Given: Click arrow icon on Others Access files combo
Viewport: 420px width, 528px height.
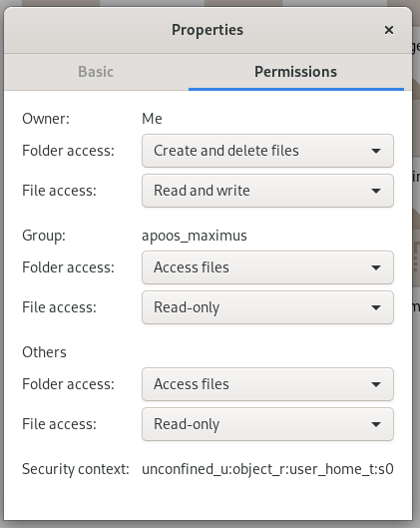Looking at the screenshot, I should coord(376,384).
